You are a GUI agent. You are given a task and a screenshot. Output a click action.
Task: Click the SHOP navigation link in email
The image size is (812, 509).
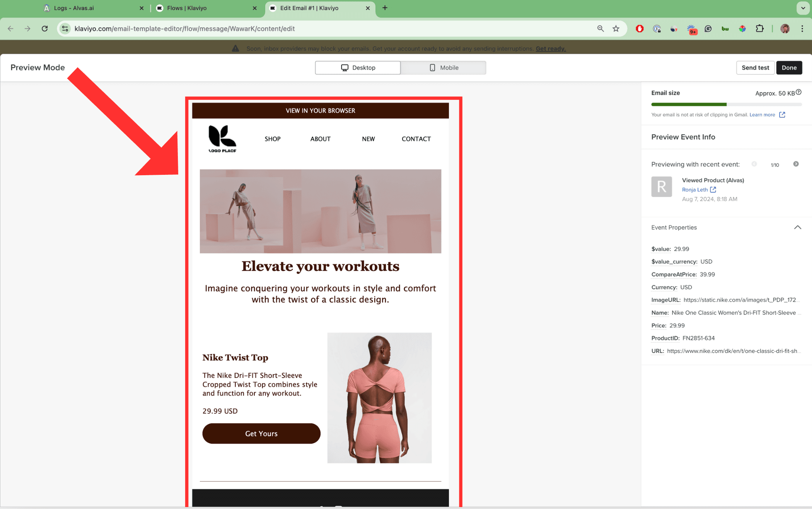point(273,139)
